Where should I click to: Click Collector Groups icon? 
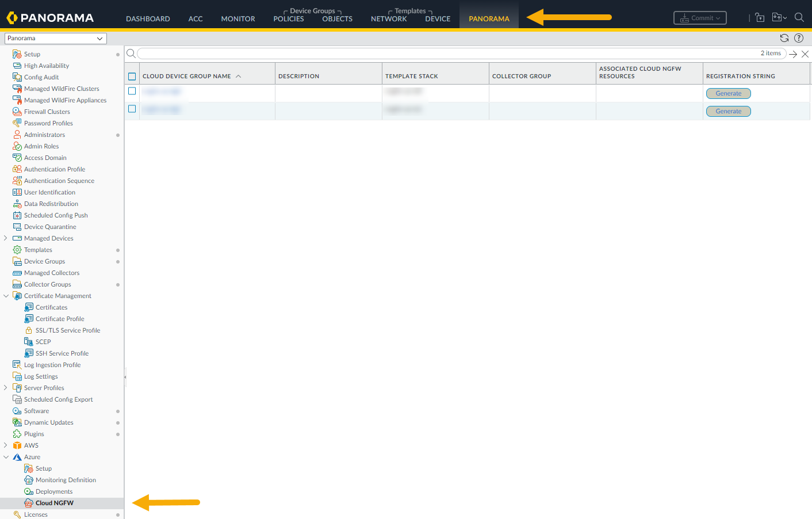pyautogui.click(x=17, y=284)
